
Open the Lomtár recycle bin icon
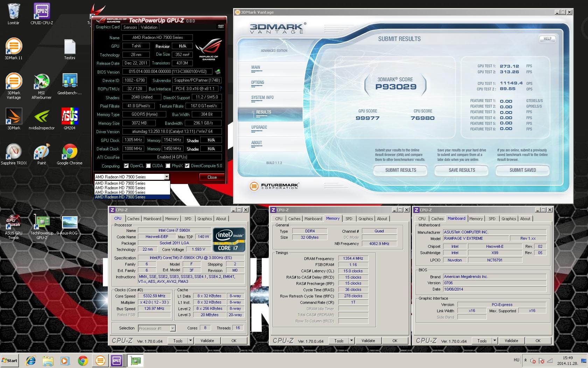click(13, 14)
